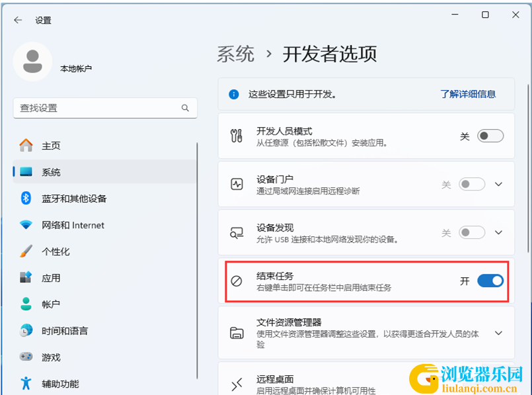
Task: Click the sidebar navigation scrollbar
Action: click(x=197, y=261)
